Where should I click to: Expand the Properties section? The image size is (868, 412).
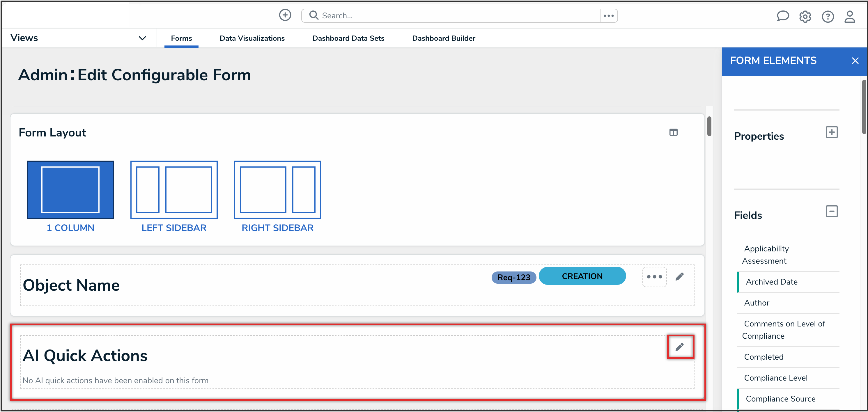[831, 132]
